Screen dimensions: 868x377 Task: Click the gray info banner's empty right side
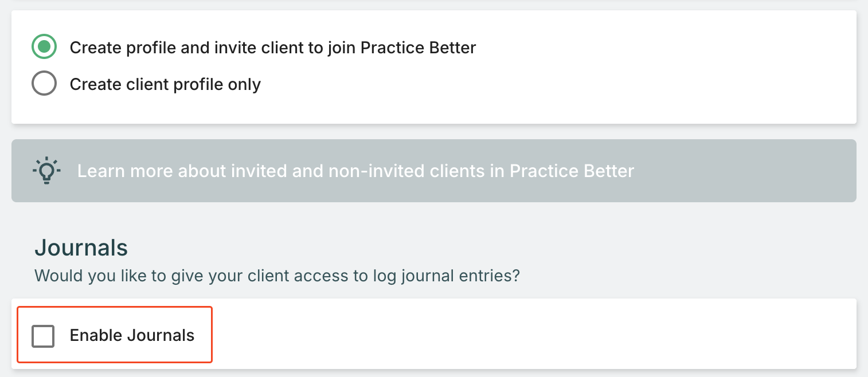tap(745, 171)
